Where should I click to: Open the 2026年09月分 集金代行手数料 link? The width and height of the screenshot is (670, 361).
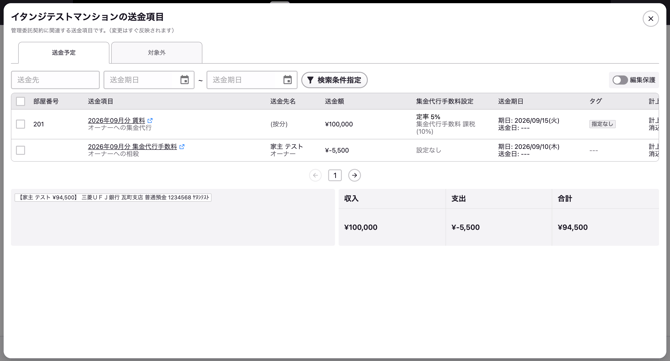(132, 147)
